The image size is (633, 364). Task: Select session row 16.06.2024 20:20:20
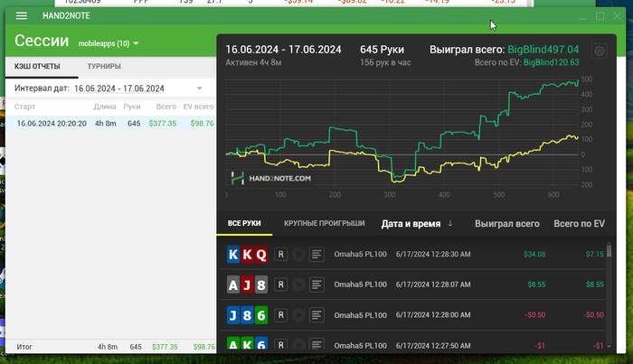pyautogui.click(x=111, y=124)
